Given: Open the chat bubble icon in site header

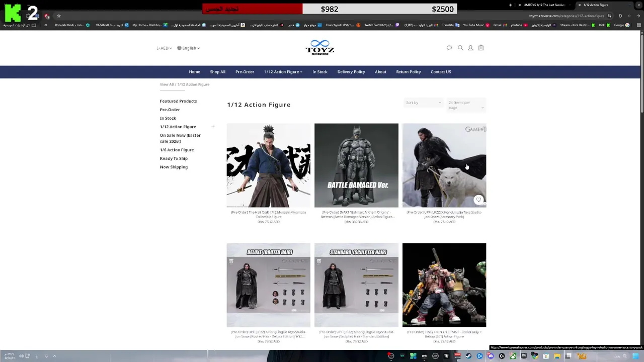Looking at the screenshot, I should 449,48.
